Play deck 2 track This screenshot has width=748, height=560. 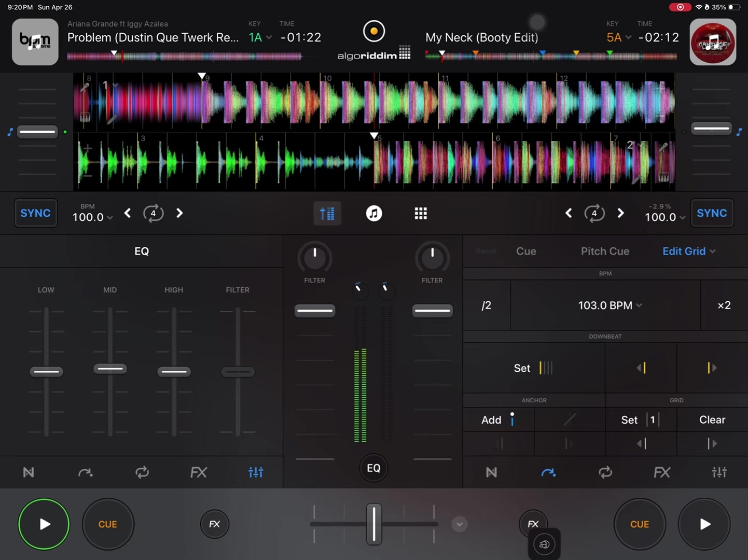[x=704, y=524]
